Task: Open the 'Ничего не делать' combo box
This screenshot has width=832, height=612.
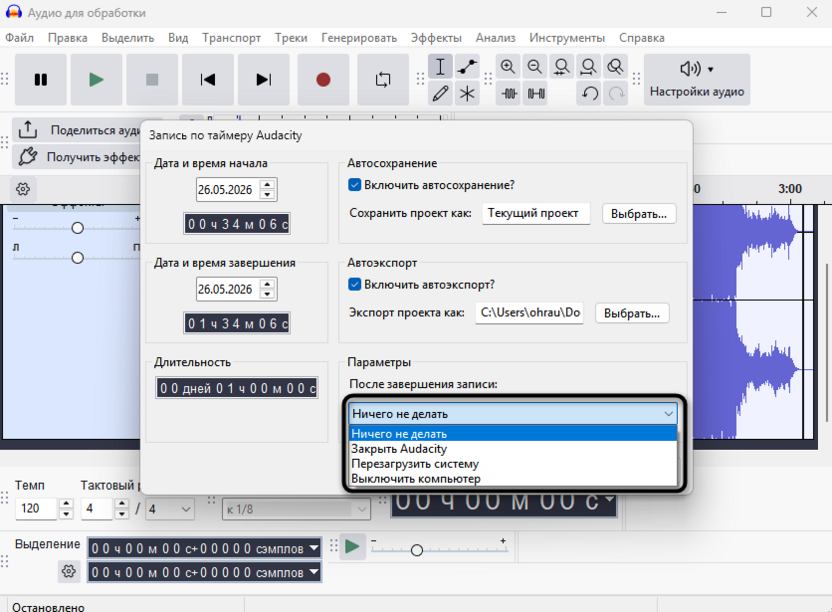Action: click(x=513, y=413)
